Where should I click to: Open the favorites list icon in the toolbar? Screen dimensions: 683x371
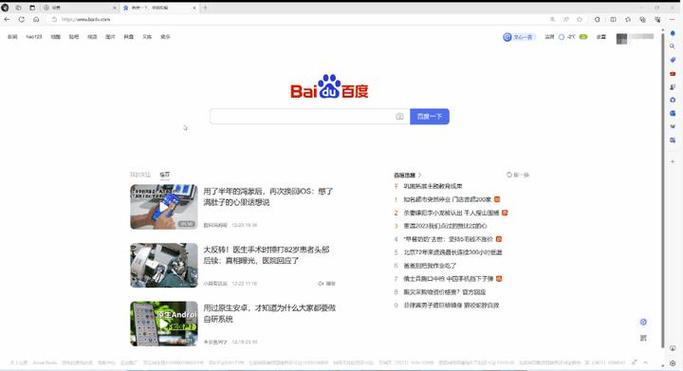(x=628, y=19)
